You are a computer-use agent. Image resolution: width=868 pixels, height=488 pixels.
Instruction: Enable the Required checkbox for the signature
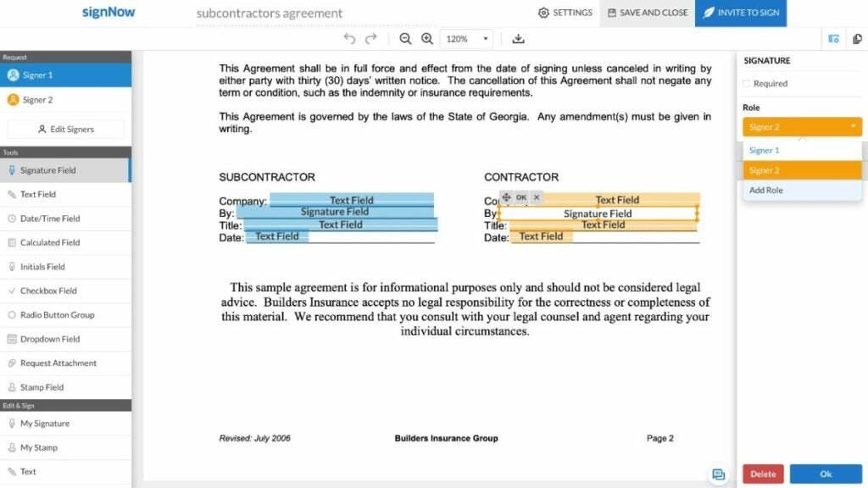click(x=747, y=83)
